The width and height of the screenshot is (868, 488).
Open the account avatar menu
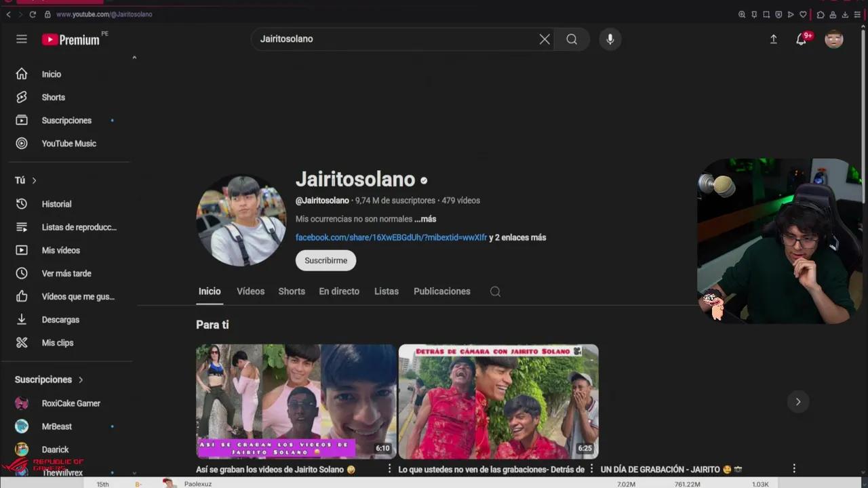click(x=834, y=39)
